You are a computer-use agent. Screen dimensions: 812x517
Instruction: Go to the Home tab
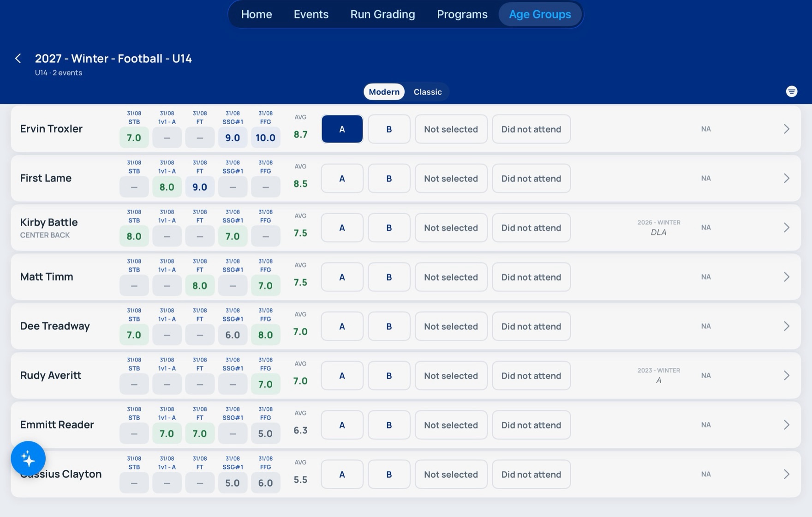pos(257,14)
